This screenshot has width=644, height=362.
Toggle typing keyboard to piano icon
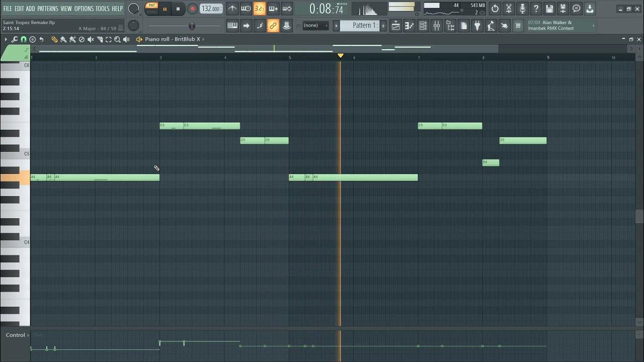232,26
